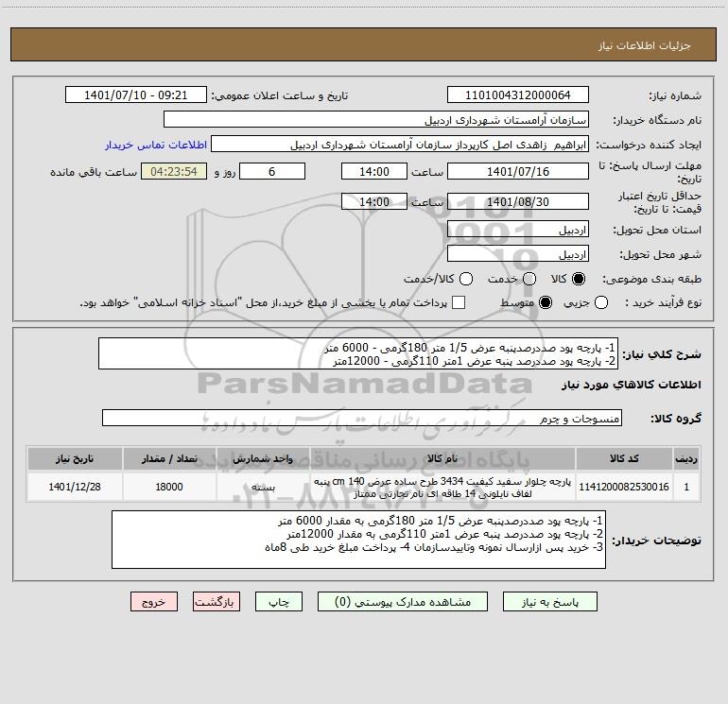Image resolution: width=728 pixels, height=704 pixels.
Task: Click the خروج exit button
Action: [154, 601]
